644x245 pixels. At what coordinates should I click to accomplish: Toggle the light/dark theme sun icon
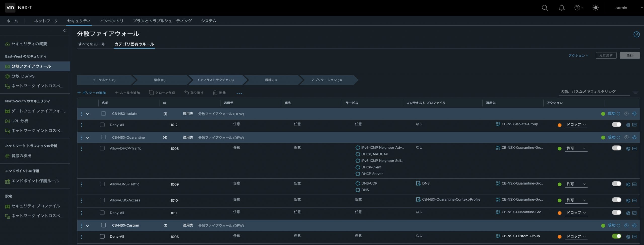(595, 8)
